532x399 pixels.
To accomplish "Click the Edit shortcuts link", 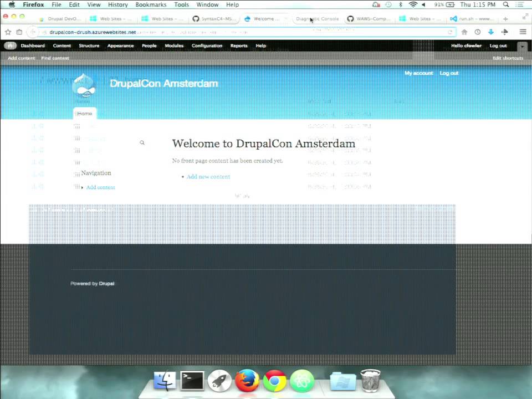I will pyautogui.click(x=508, y=58).
